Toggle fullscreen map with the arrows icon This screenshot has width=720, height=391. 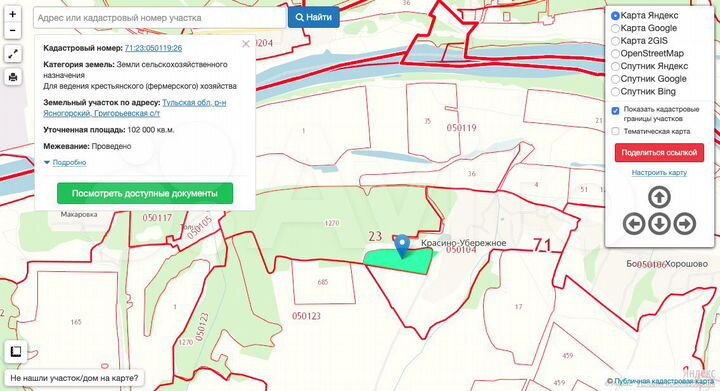coord(12,54)
